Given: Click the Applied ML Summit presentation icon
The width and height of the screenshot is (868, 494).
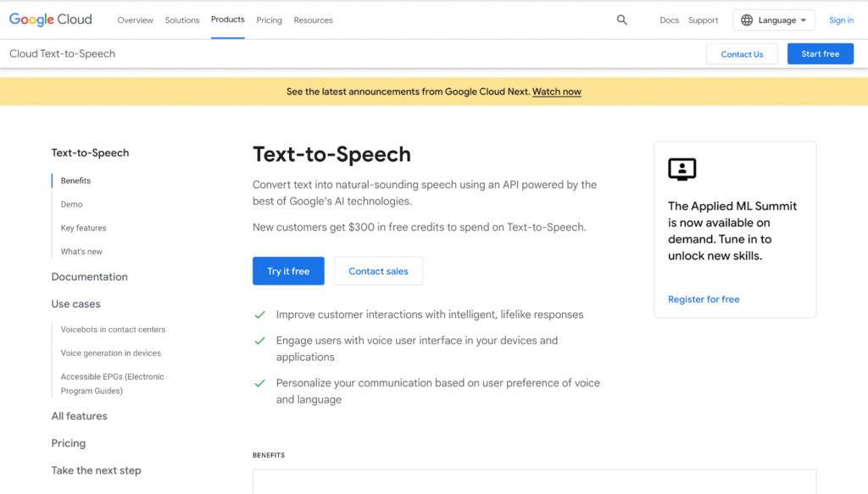Looking at the screenshot, I should click(682, 169).
